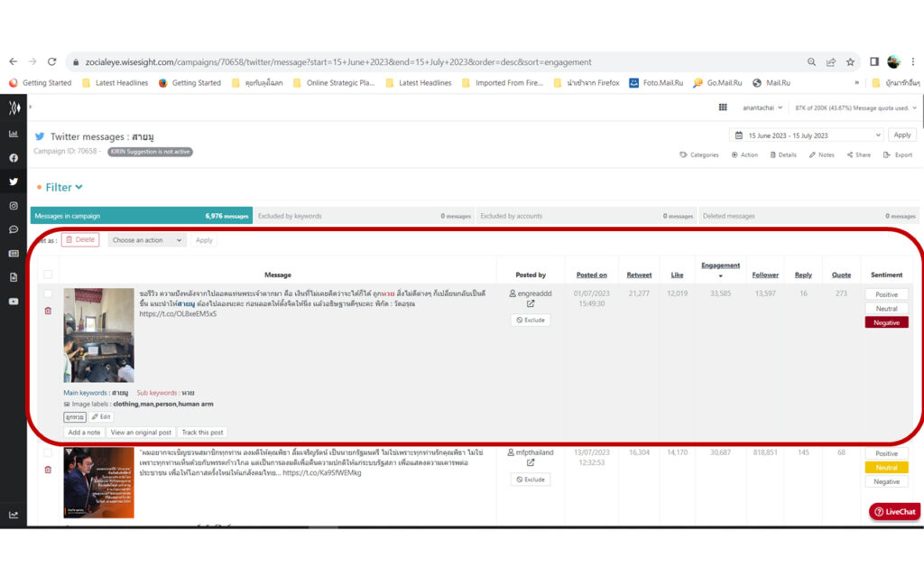Select the Excluded by accounts tab

(586, 216)
